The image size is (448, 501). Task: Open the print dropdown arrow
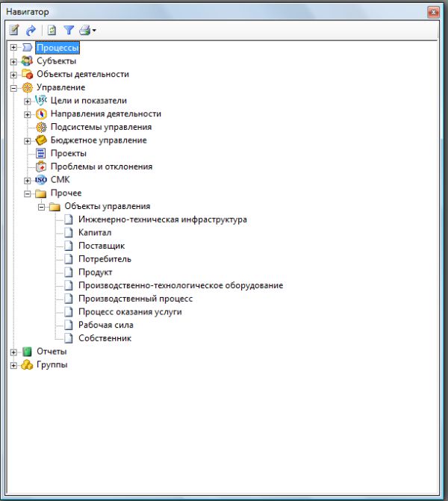click(x=94, y=31)
